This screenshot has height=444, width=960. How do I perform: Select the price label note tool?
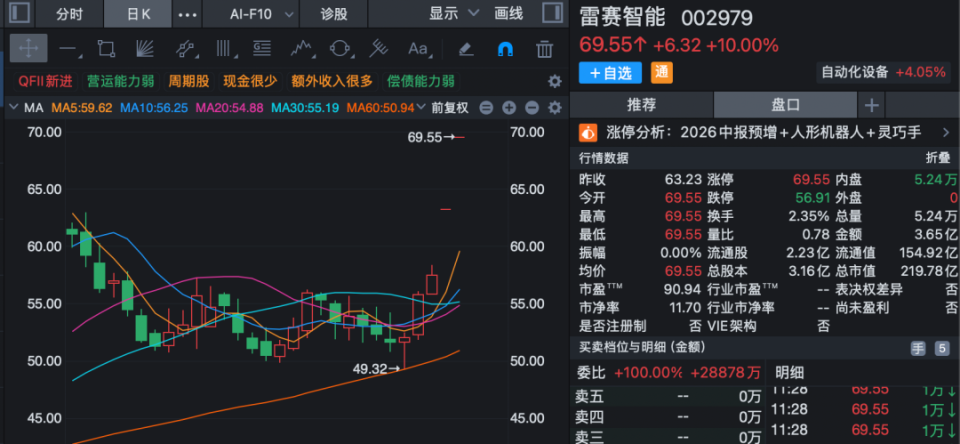[x=262, y=48]
